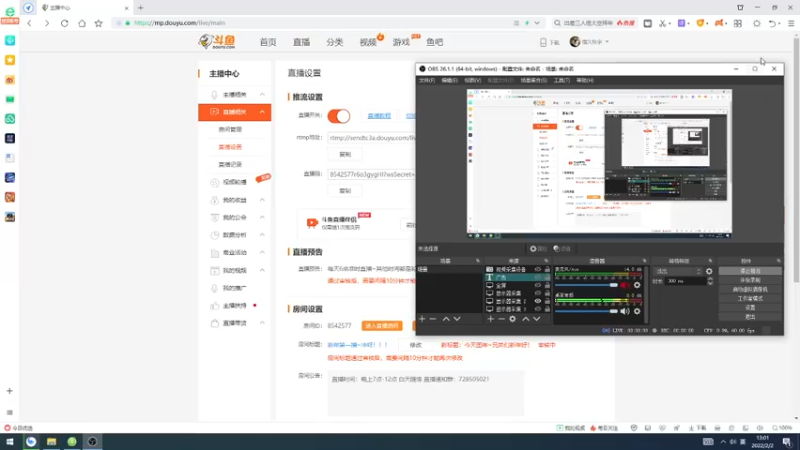Image resolution: width=800 pixels, height=450 pixels.
Task: Toggle visibility of the 广告 text source
Action: click(538, 278)
